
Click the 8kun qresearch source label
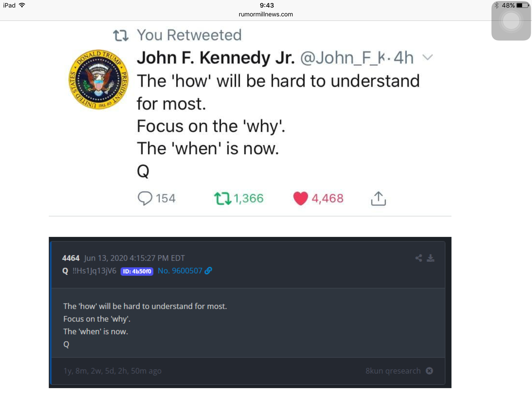pyautogui.click(x=393, y=371)
